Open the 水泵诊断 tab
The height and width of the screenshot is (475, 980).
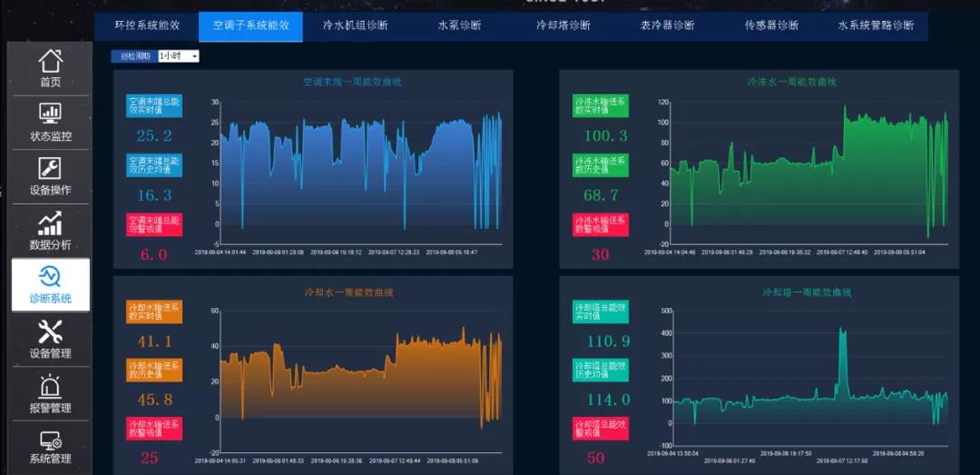459,25
